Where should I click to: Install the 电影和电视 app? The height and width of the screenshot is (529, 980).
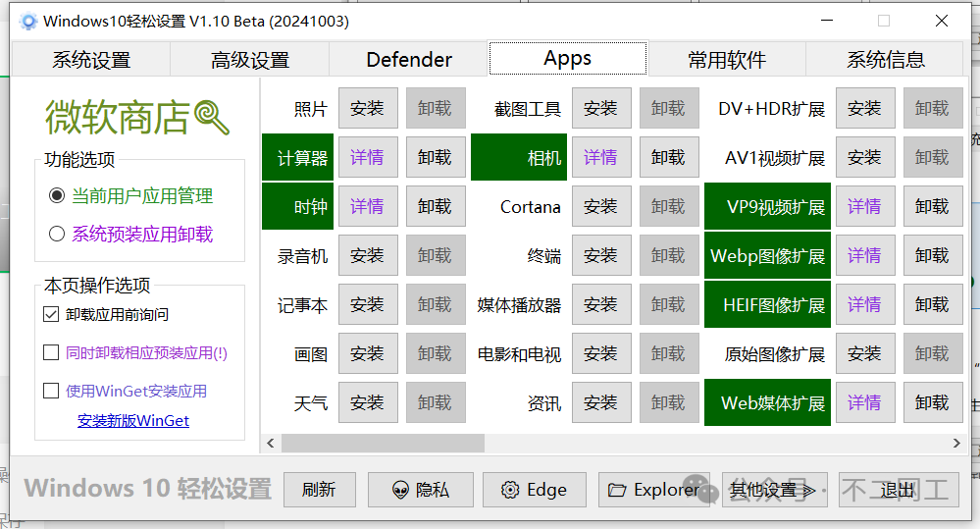tap(601, 353)
